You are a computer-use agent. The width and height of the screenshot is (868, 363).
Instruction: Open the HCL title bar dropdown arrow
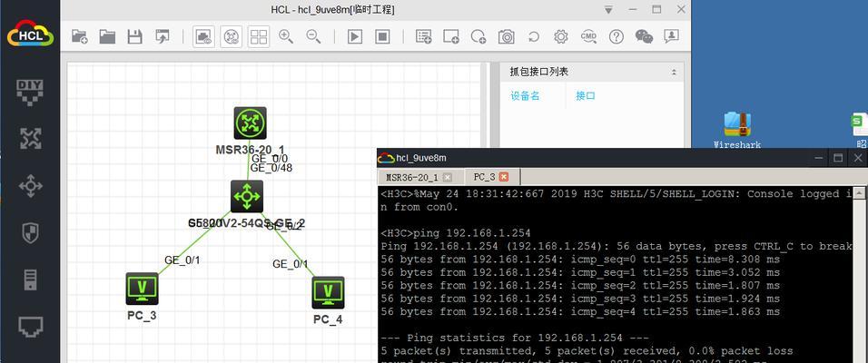coord(609,10)
